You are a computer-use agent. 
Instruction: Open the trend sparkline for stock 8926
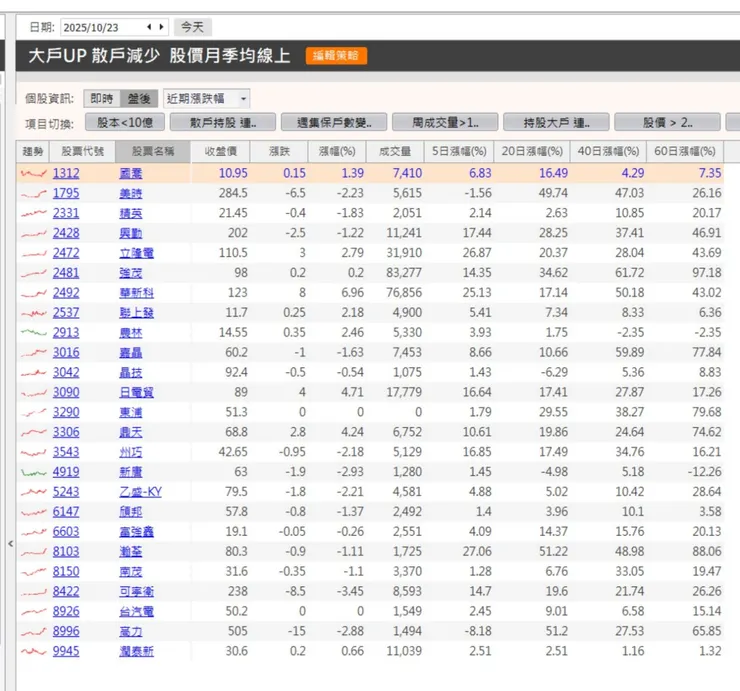(x=34, y=612)
